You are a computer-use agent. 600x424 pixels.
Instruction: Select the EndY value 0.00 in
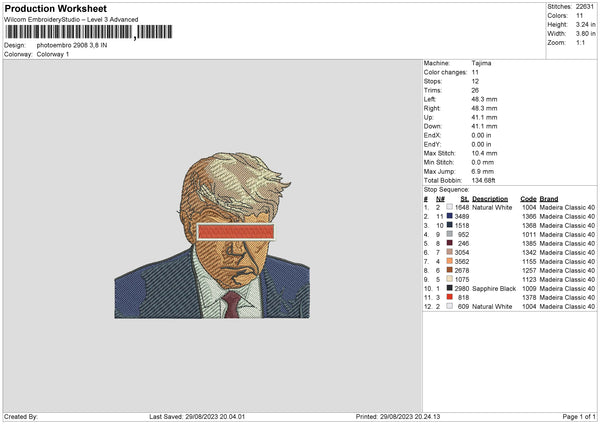click(481, 144)
